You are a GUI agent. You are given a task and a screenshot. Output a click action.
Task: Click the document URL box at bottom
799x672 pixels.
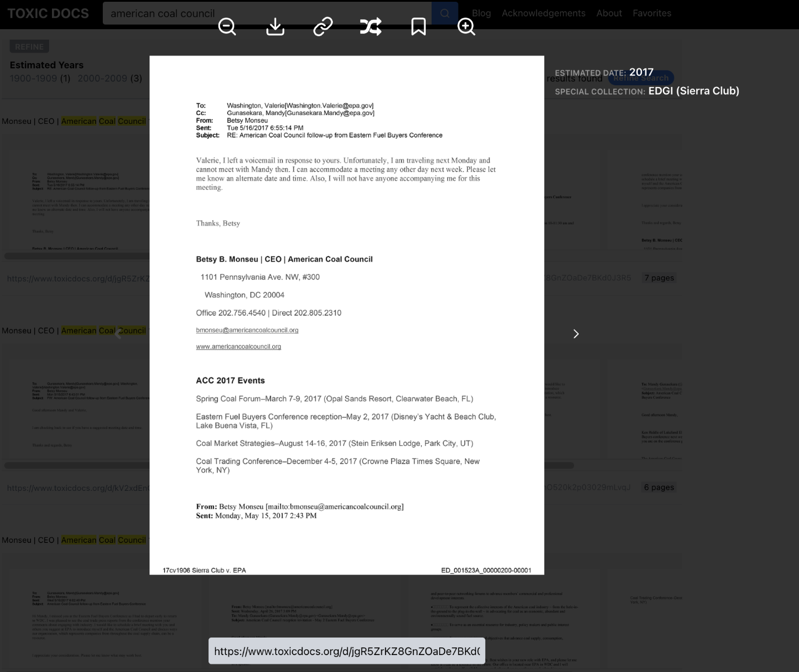tap(347, 651)
